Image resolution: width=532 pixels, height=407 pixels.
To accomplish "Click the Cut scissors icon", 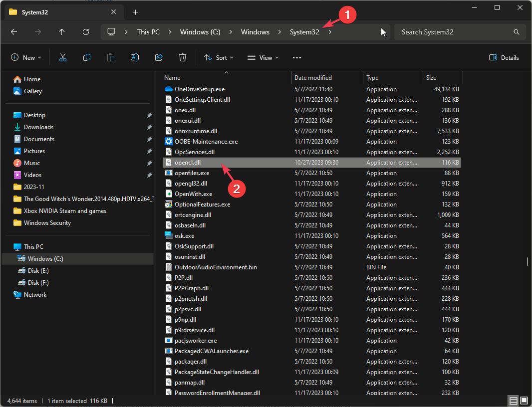I will [x=63, y=58].
